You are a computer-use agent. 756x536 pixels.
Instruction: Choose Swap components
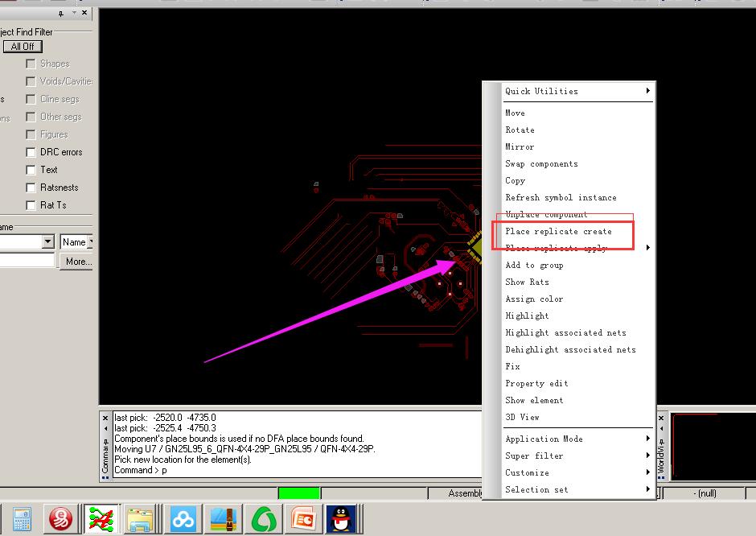(577, 163)
